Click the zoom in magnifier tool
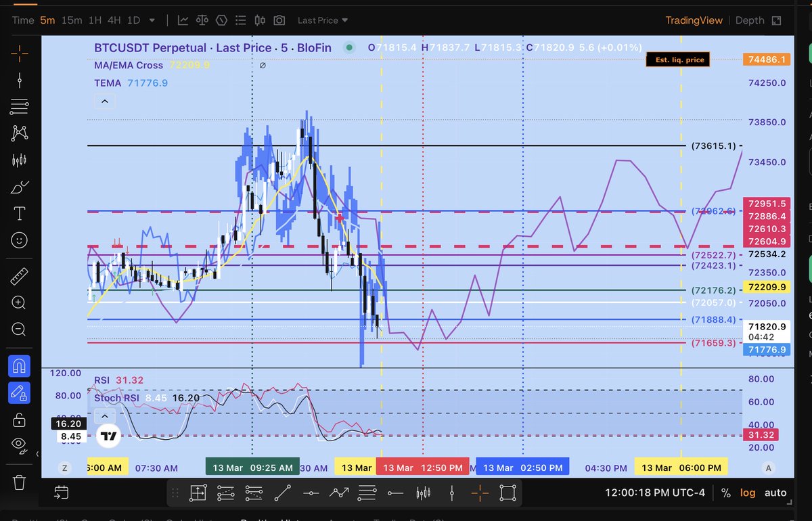This screenshot has height=521, width=812. click(19, 303)
